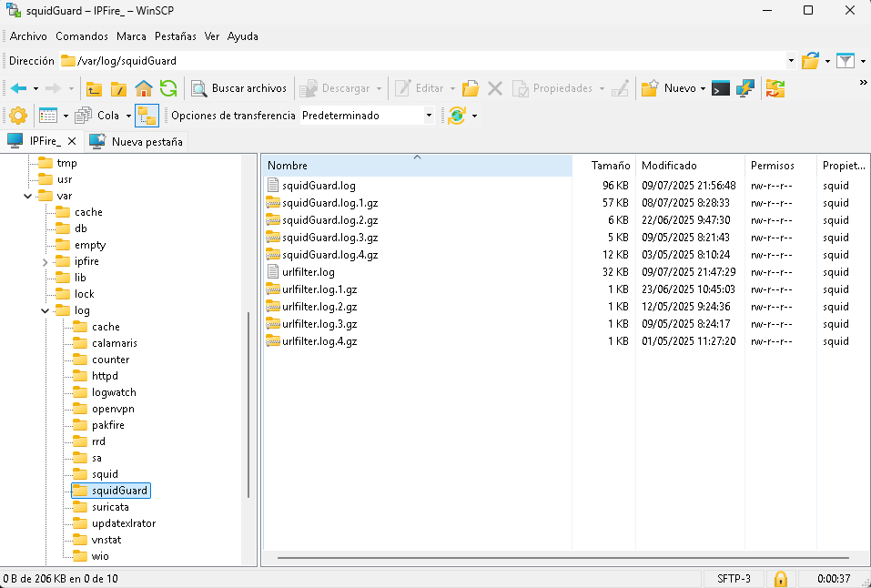Open the Nuevo dropdown arrow

703,88
